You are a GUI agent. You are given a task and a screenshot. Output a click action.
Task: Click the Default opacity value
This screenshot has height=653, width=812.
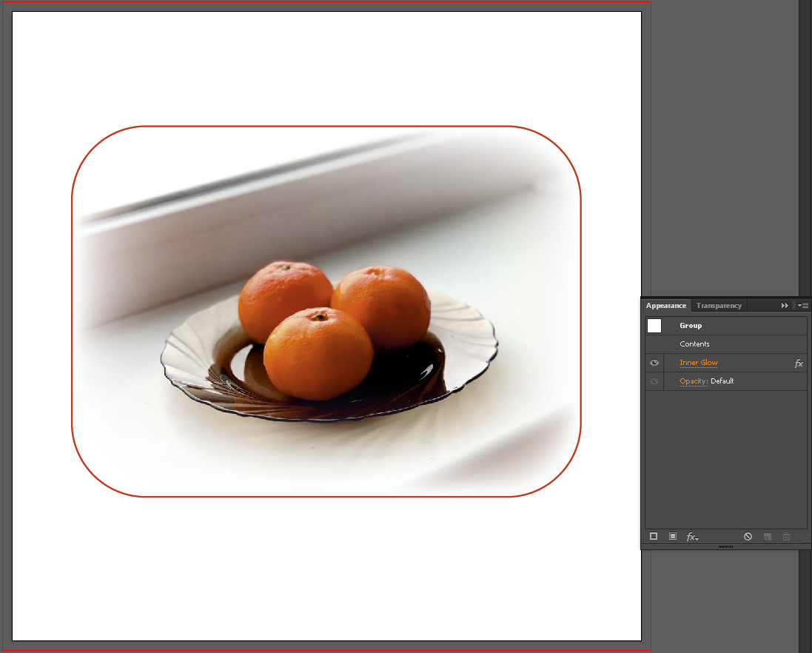tap(722, 381)
